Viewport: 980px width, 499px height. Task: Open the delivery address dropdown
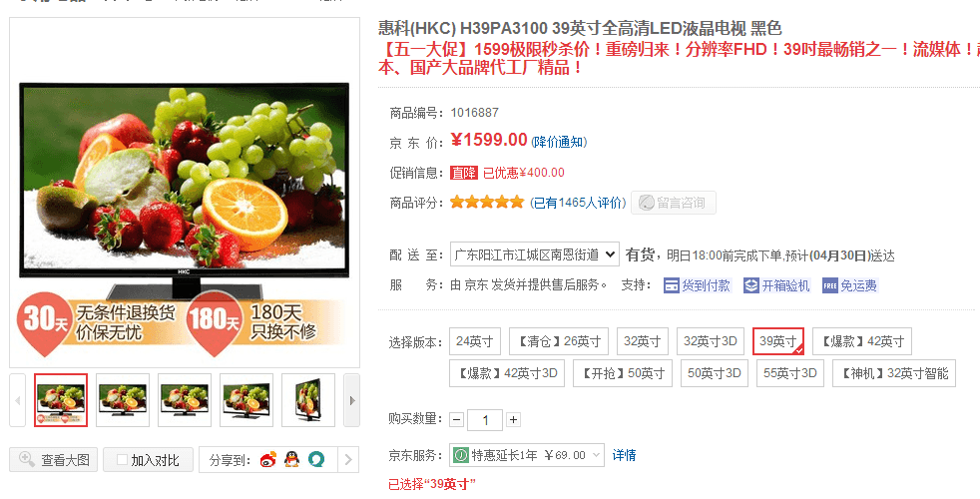click(534, 255)
